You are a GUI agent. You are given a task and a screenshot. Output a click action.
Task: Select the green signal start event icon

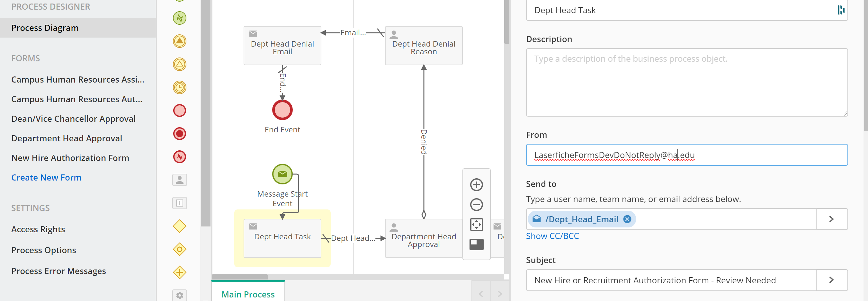(x=180, y=18)
